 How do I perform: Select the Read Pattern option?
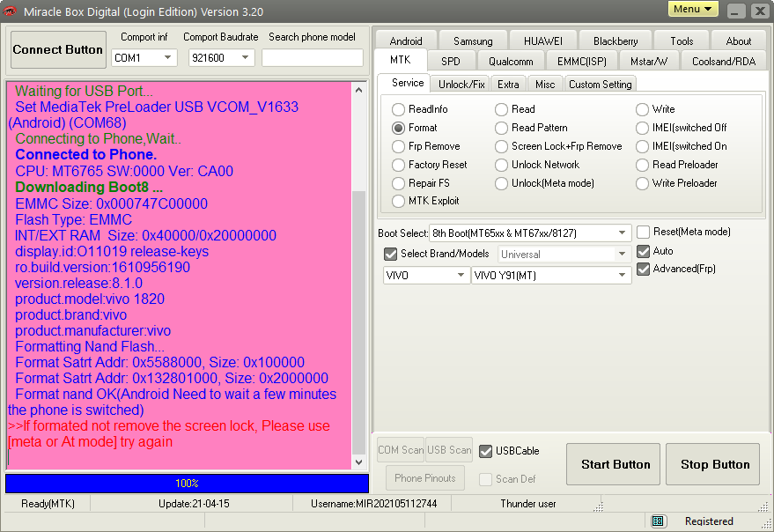click(531, 128)
